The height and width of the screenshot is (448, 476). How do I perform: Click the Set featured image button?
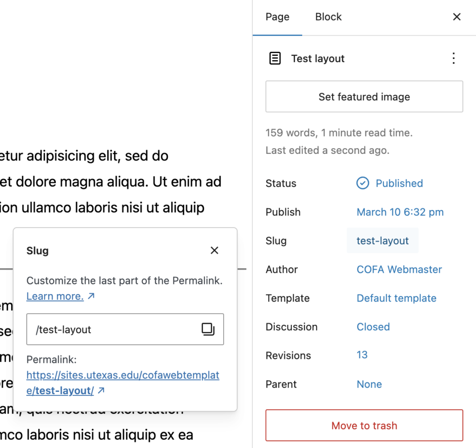click(364, 97)
